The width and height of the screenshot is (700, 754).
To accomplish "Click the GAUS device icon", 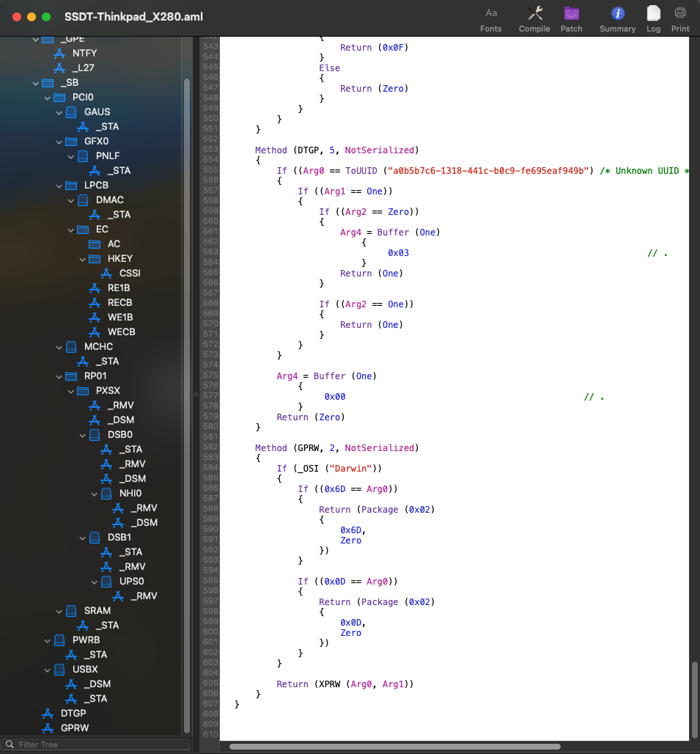I will (71, 112).
